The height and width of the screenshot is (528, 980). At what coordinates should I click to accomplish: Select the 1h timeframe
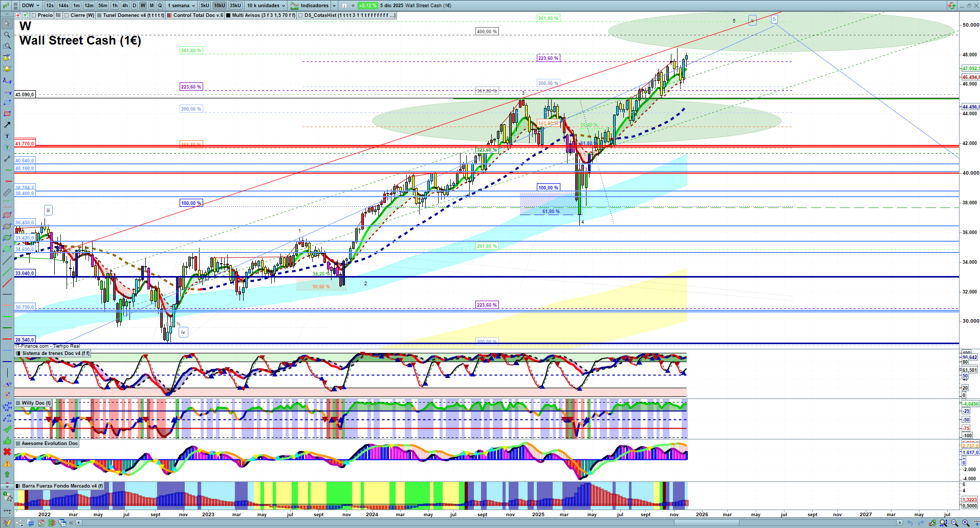click(x=115, y=6)
